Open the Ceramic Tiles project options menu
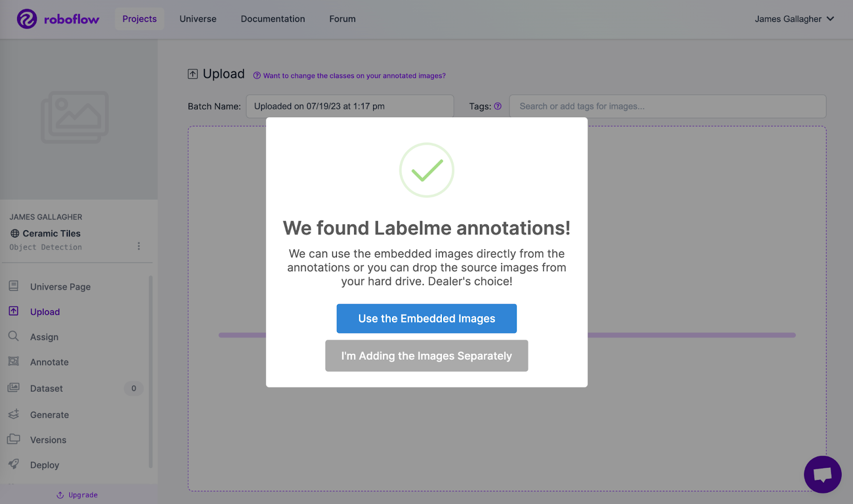 click(x=139, y=246)
